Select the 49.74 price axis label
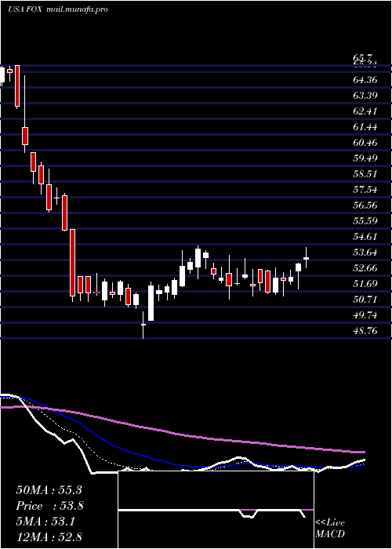 365,314
